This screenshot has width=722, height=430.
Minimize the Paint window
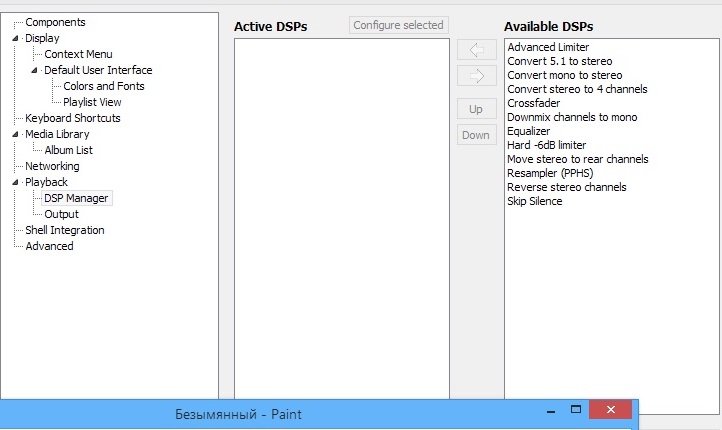click(551, 410)
